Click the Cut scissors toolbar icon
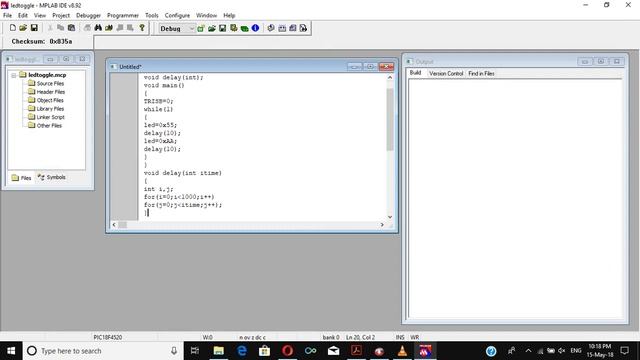The image size is (640, 360). [x=50, y=28]
